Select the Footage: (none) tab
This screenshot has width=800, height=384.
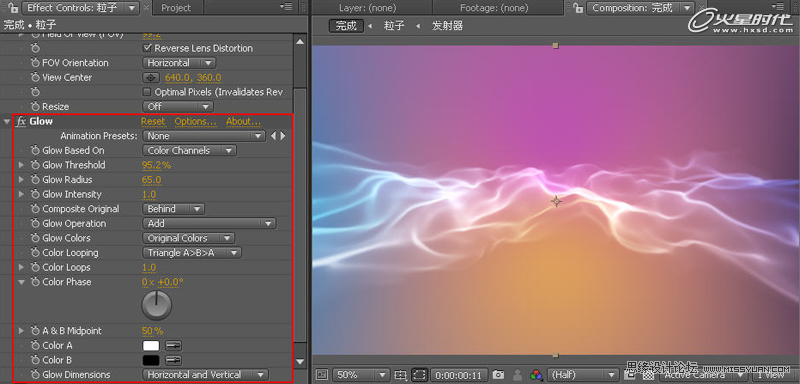tap(494, 8)
